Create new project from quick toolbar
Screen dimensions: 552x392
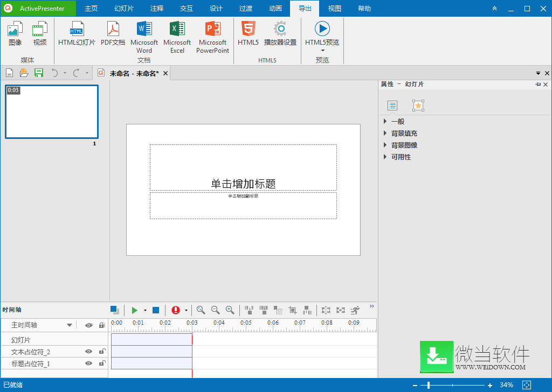click(x=10, y=73)
